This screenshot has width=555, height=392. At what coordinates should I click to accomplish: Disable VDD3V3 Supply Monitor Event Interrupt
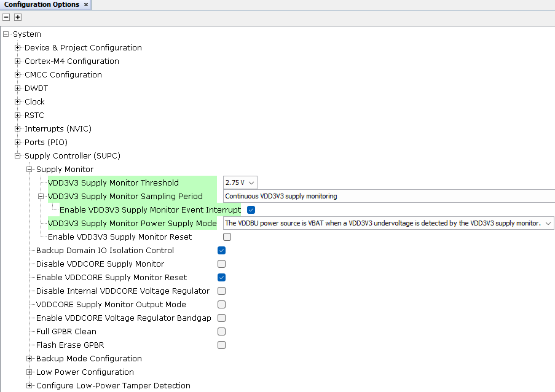251,210
